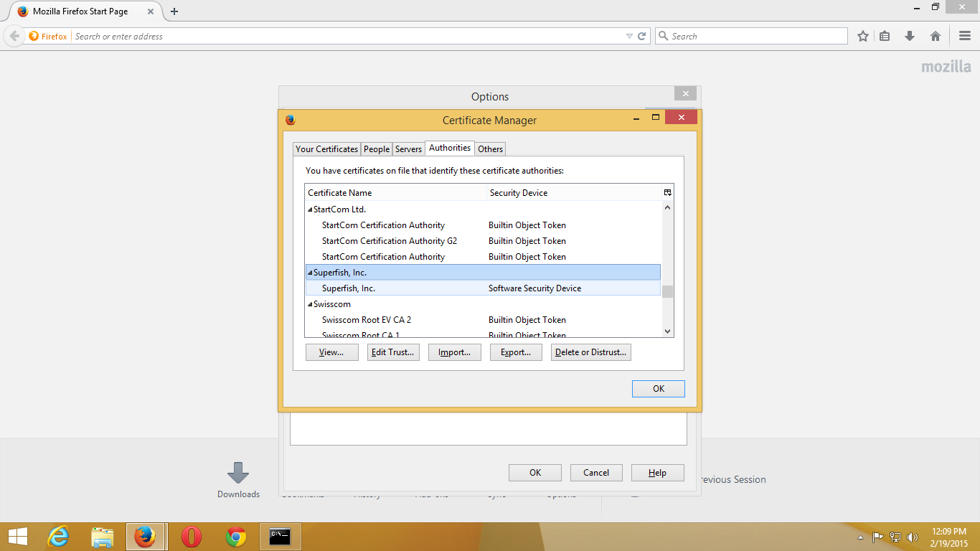
Task: Click the network icon in system tray
Action: point(895,537)
